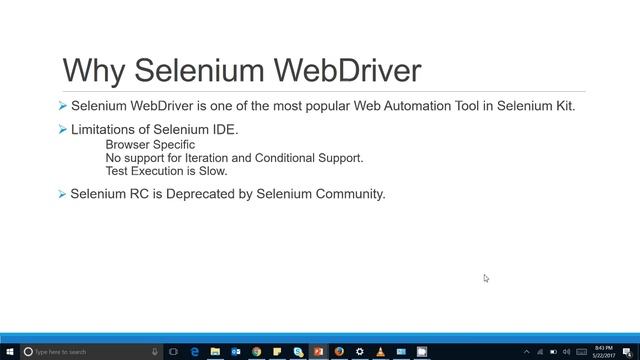640x360 pixels.
Task: Open Sticky Notes from taskbar
Action: coord(277,351)
